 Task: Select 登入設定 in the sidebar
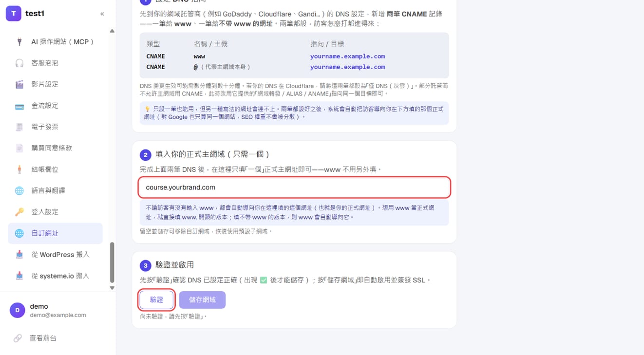[55, 212]
